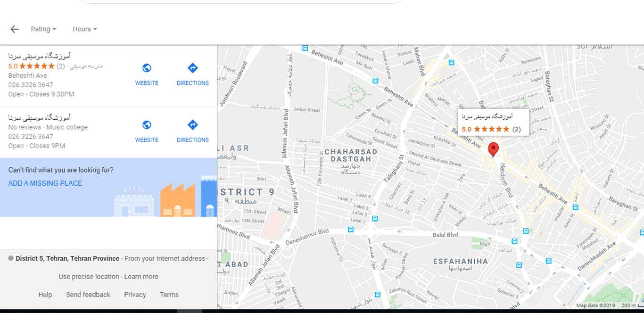Screen dimensions: 644x313
Task: Click the transit stop icon on Daneshamuz Blvd
Action: (x=350, y=230)
